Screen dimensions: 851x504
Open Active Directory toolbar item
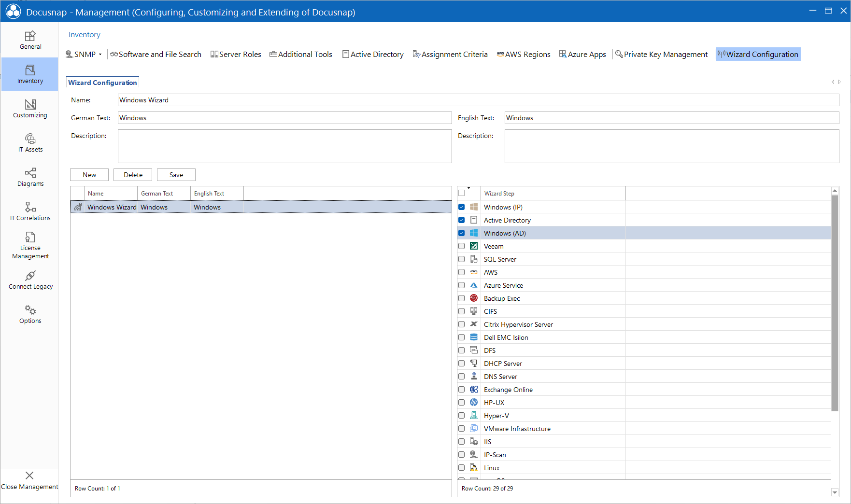tap(373, 55)
